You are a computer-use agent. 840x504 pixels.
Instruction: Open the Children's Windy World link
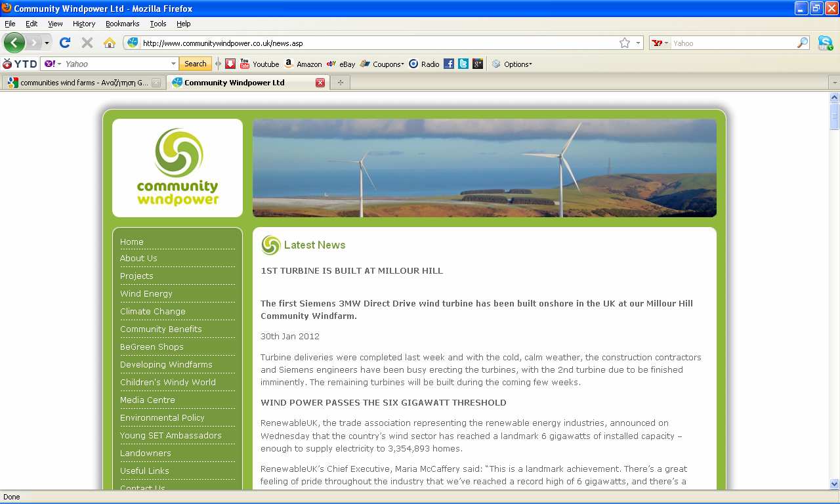click(167, 383)
